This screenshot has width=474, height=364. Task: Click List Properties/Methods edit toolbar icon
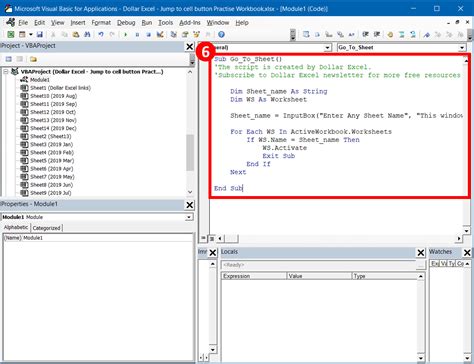coord(306,34)
